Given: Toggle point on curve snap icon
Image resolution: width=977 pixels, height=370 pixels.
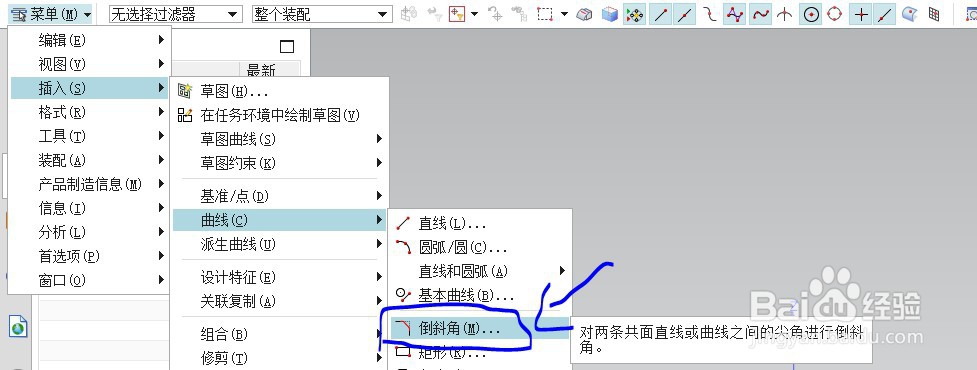Looking at the screenshot, I should coord(885,14).
